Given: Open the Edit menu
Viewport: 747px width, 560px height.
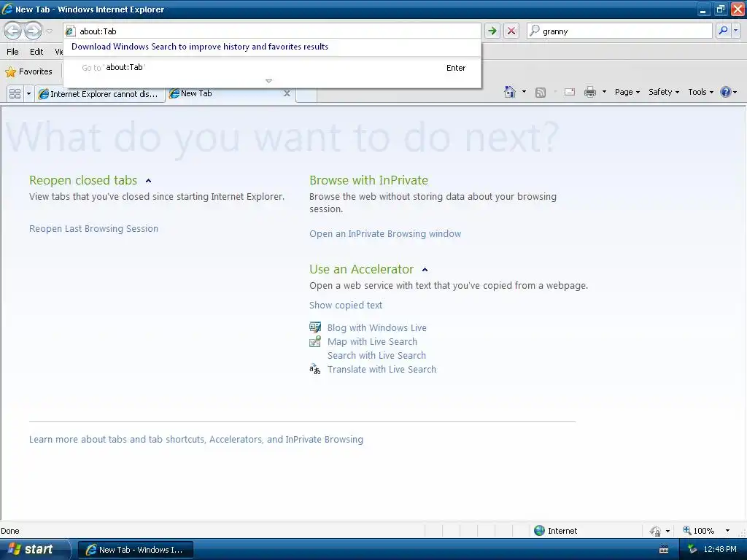Looking at the screenshot, I should 36,52.
